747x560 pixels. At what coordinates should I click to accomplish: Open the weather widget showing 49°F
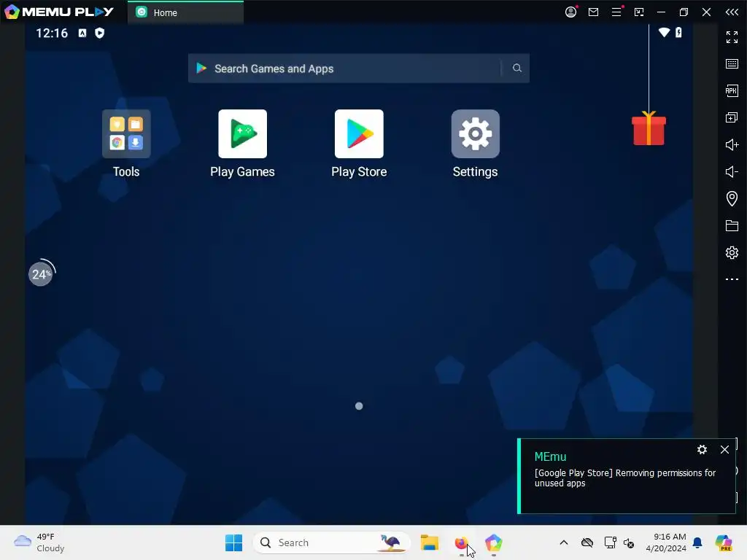[x=39, y=542]
